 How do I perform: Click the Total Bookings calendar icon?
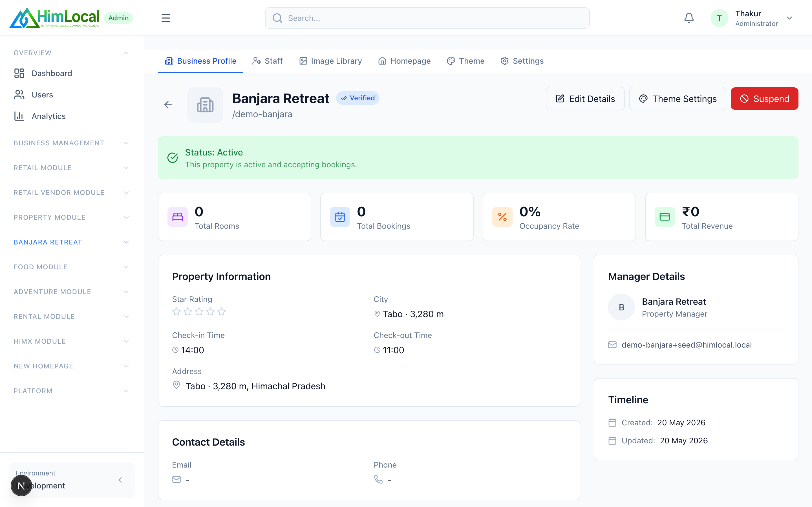340,217
